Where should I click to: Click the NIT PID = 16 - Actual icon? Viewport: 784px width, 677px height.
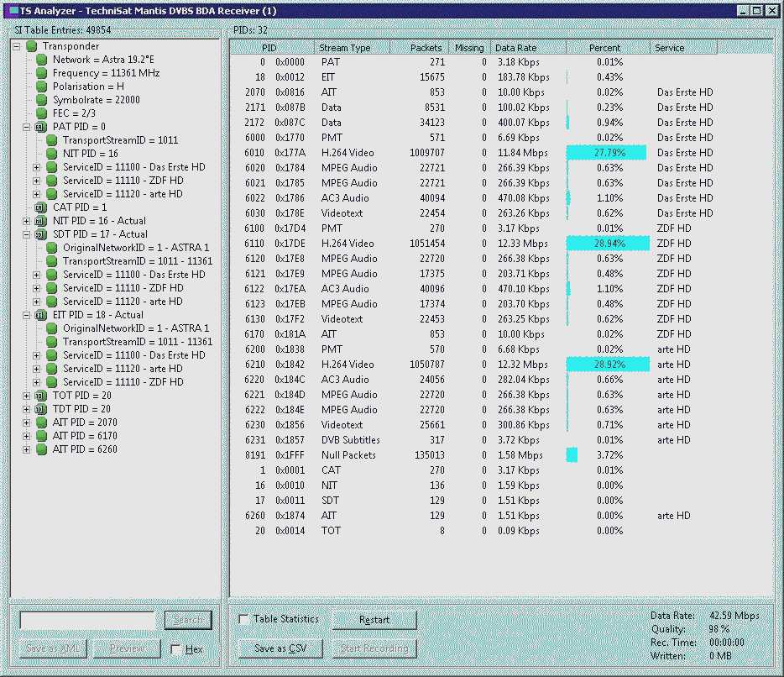tap(39, 221)
